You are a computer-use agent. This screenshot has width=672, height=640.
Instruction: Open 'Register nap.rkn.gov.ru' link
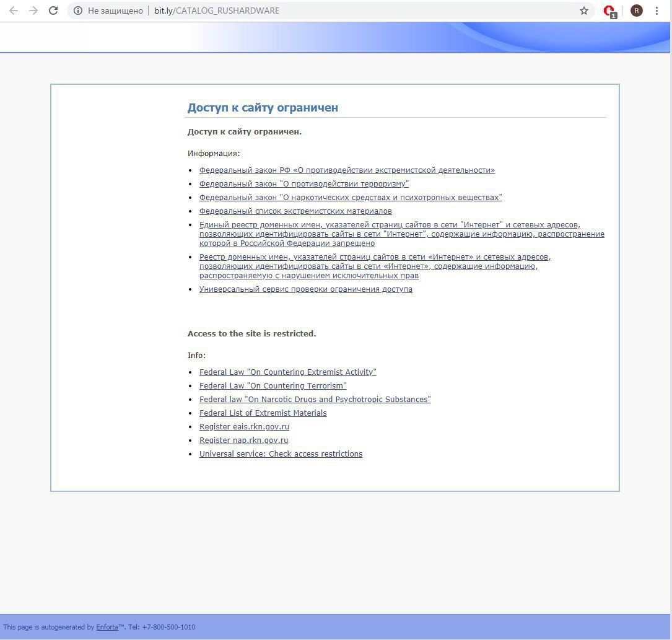[243, 441]
